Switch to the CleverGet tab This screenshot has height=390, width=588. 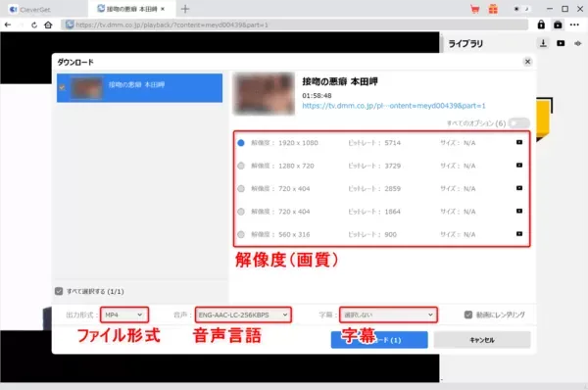point(30,9)
